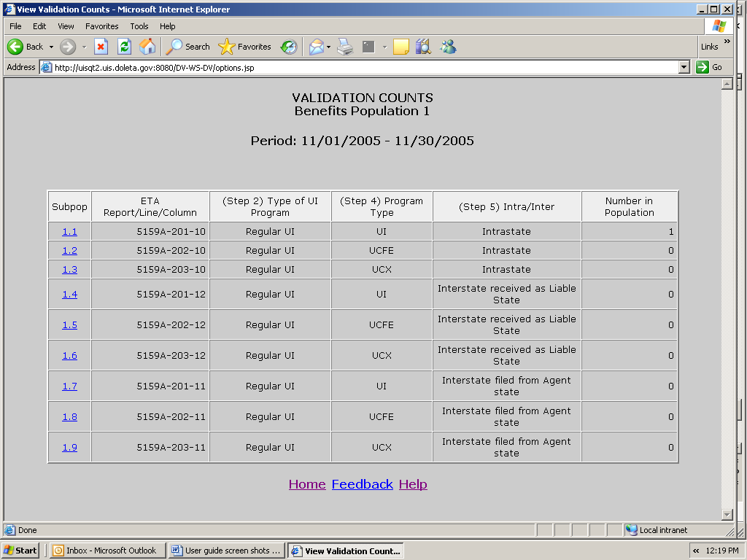The width and height of the screenshot is (747, 560).
Task: Click the Windows Start button
Action: 20,551
